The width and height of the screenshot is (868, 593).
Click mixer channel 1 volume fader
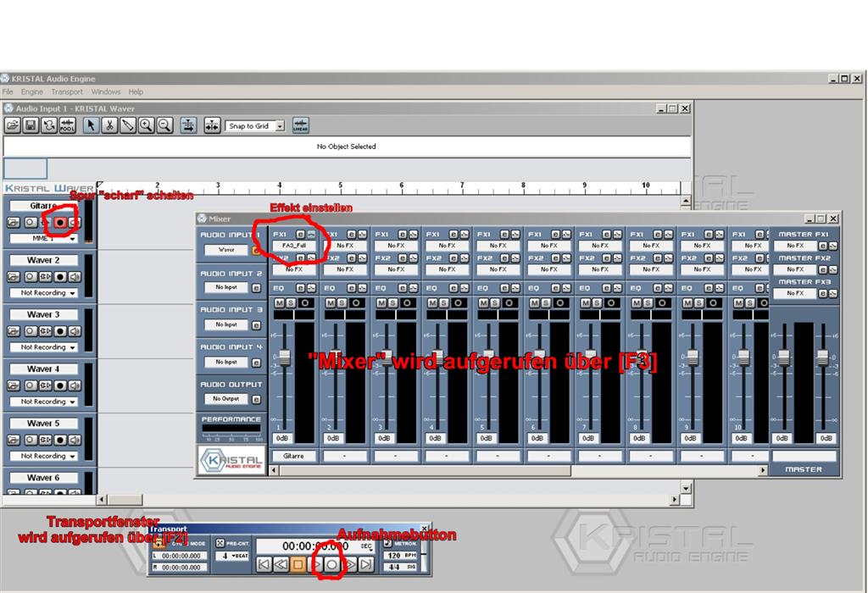pyautogui.click(x=285, y=357)
